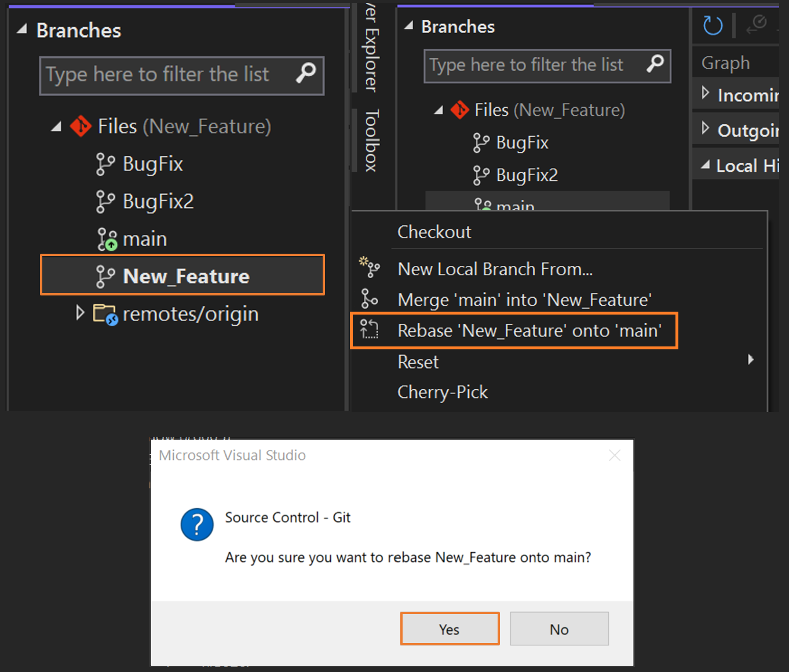Click the merge icon in the context menu
Image resolution: width=789 pixels, height=672 pixels.
(x=370, y=300)
